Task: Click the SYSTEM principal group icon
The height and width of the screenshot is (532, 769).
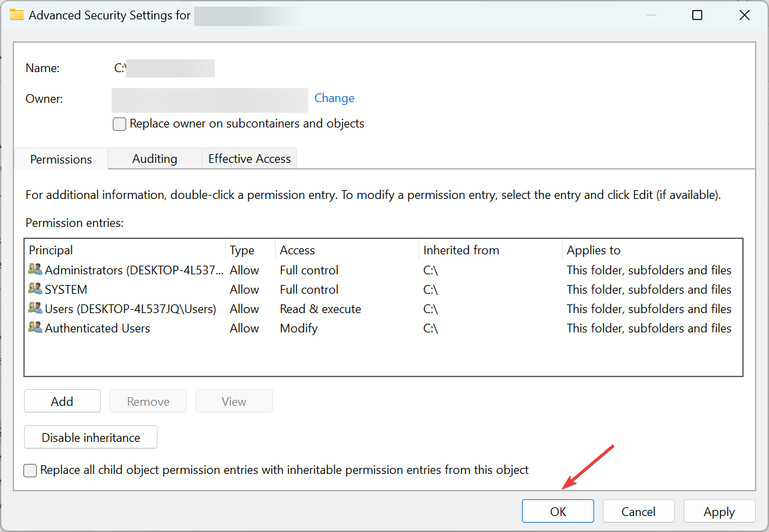Action: (x=35, y=289)
